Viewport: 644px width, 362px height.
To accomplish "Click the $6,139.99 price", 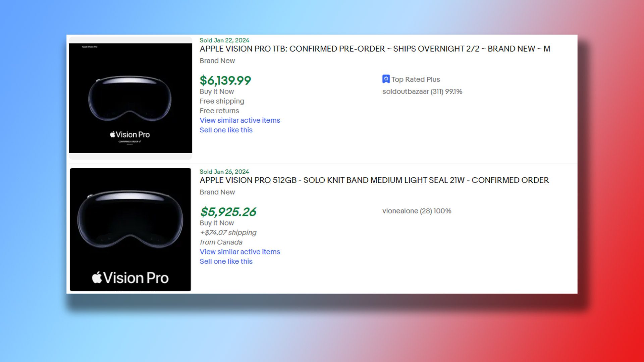I will point(225,80).
